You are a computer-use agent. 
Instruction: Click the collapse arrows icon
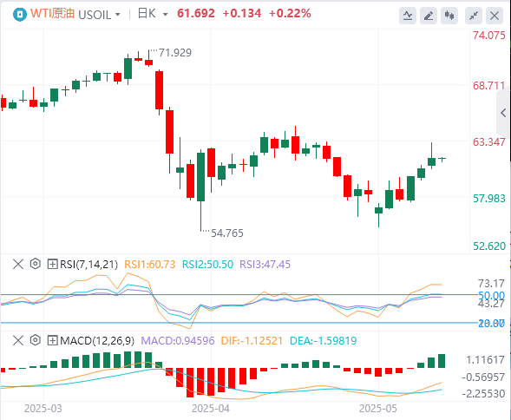click(x=473, y=16)
